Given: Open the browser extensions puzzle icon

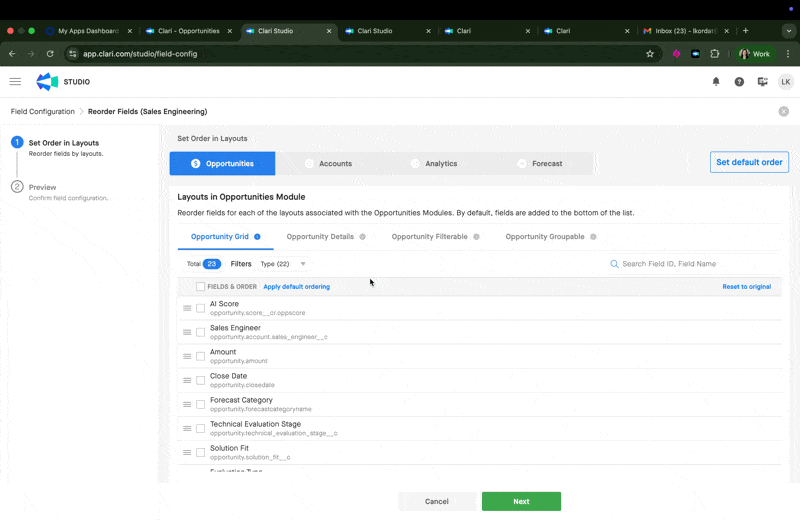Looking at the screenshot, I should click(x=714, y=54).
